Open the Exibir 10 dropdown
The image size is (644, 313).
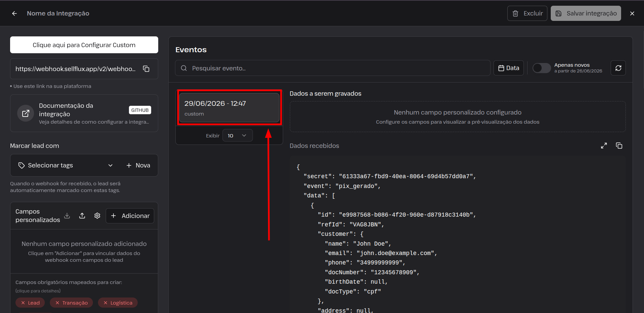237,135
